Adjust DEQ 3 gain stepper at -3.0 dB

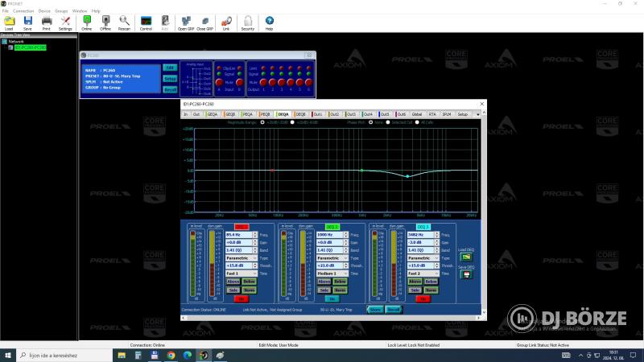point(436,243)
